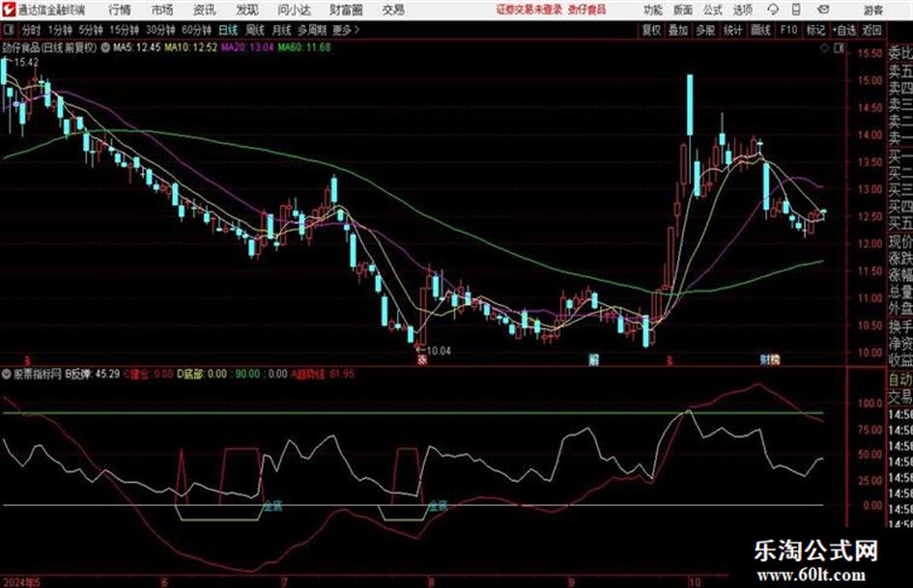Click the 金底 signal label near July
The width and height of the screenshot is (913, 588).
point(272,506)
